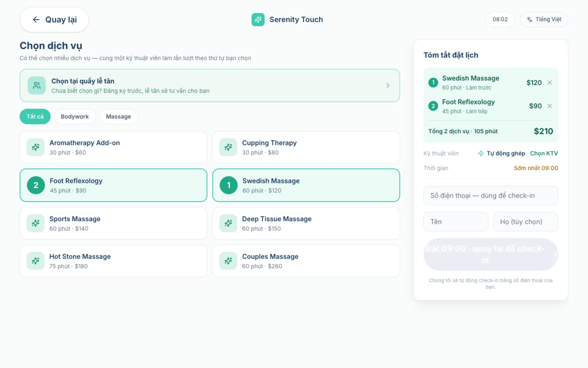The image size is (588, 368).
Task: Expand the Chọn tại quầy lễ tân chevron
Action: [388, 85]
